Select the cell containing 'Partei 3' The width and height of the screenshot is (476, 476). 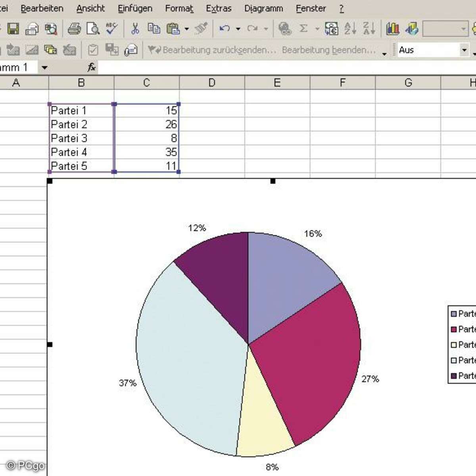pyautogui.click(x=81, y=138)
